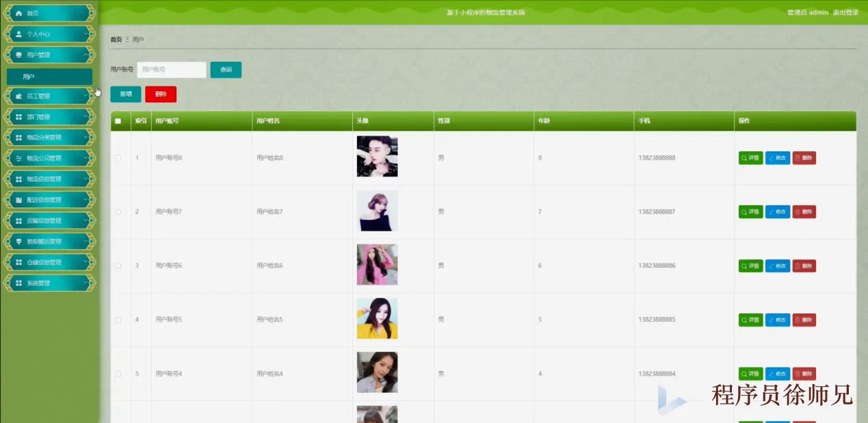Click 删除 in row 用户账号7
Image resolution: width=868 pixels, height=423 pixels.
804,212
